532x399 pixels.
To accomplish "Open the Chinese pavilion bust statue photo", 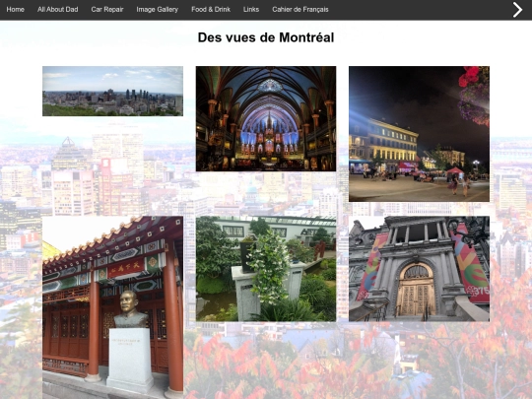I will coord(112,307).
